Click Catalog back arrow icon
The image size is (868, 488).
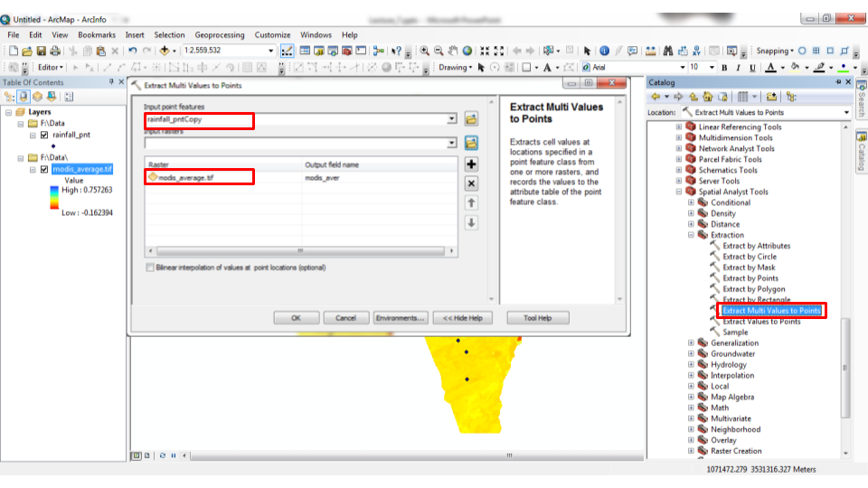656,97
